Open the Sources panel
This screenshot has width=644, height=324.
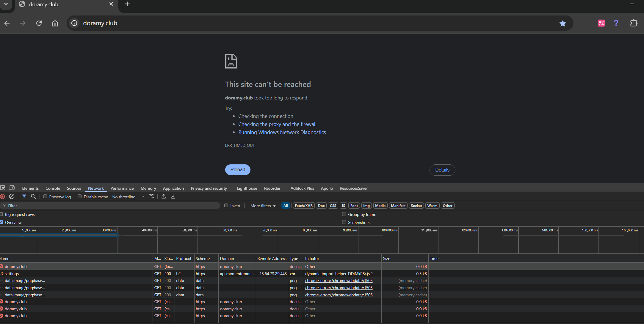point(74,188)
